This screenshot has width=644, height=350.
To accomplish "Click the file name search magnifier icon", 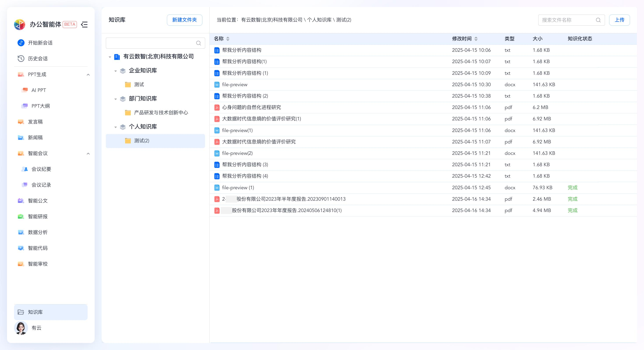I will click(598, 20).
